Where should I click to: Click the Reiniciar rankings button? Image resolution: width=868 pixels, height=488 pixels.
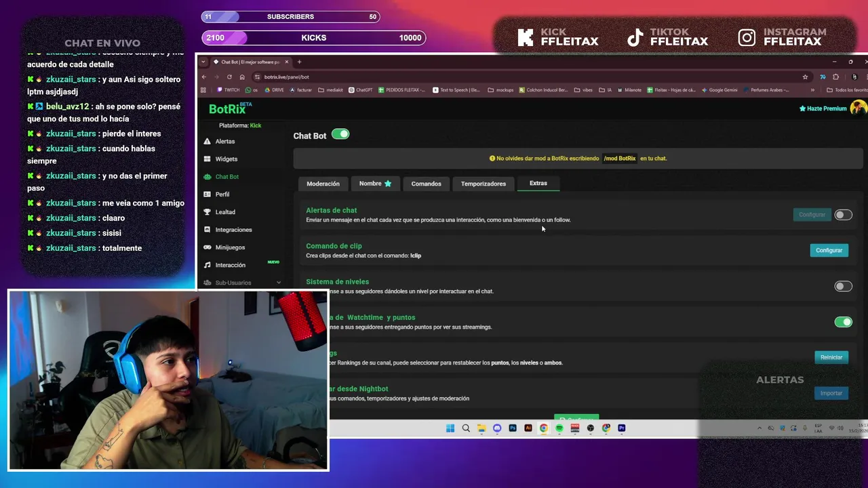831,357
